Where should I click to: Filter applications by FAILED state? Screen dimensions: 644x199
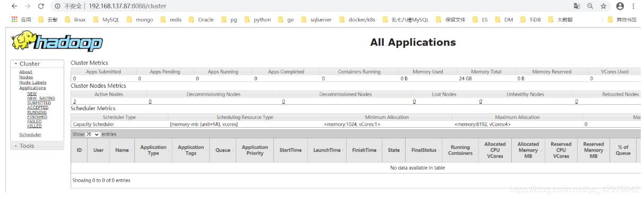pyautogui.click(x=34, y=122)
